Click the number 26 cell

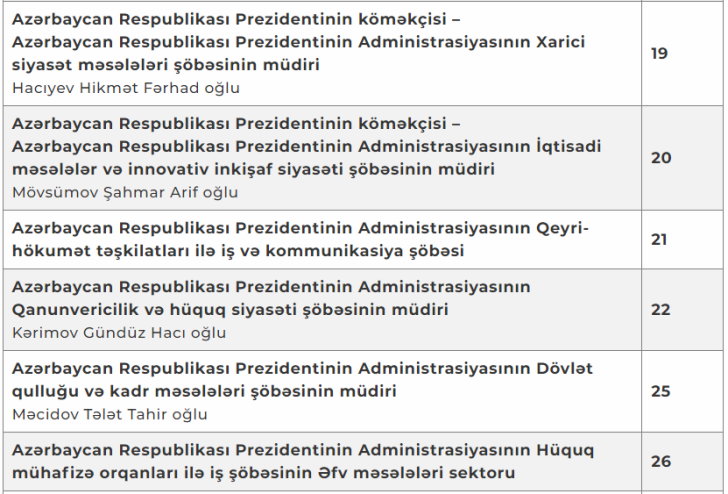click(x=660, y=461)
